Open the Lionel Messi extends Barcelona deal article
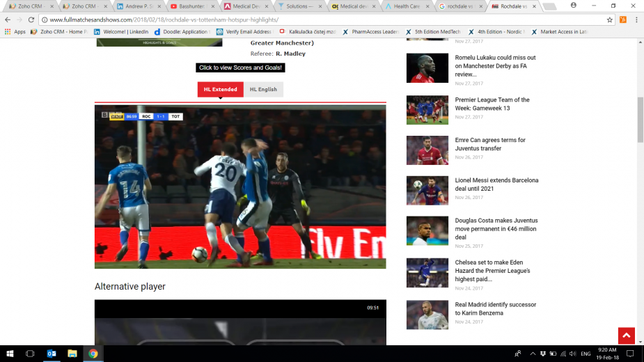644x362 pixels. click(496, 184)
